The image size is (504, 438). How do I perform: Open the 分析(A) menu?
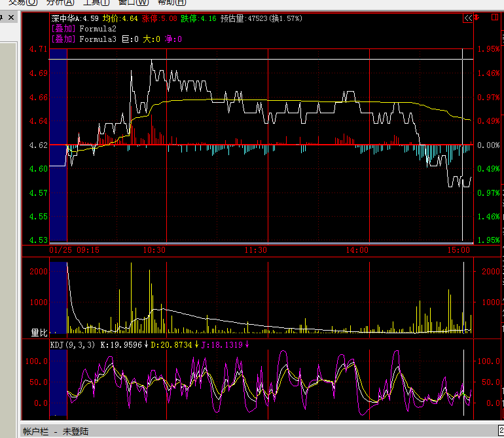click(60, 3)
